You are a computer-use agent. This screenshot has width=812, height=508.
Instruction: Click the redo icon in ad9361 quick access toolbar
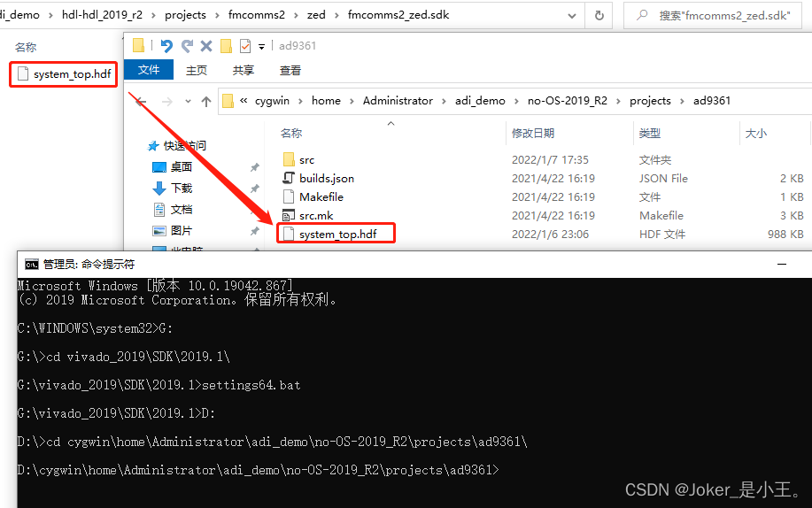click(187, 46)
